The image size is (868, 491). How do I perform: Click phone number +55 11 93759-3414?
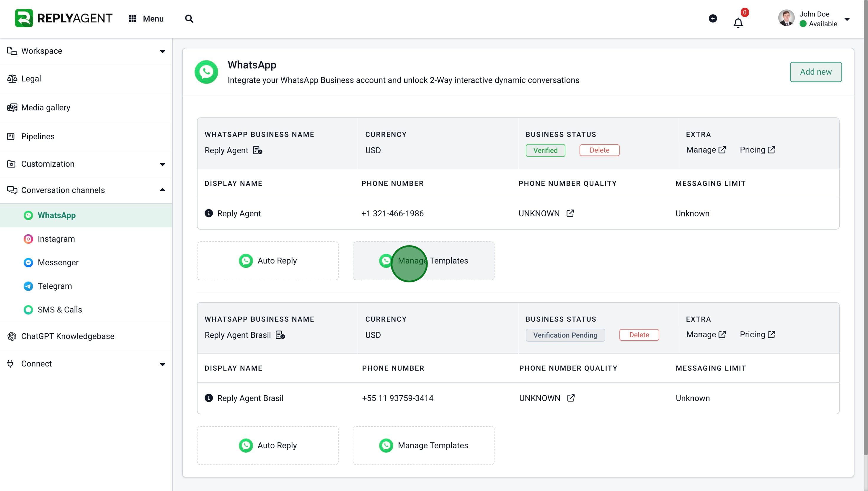(398, 398)
